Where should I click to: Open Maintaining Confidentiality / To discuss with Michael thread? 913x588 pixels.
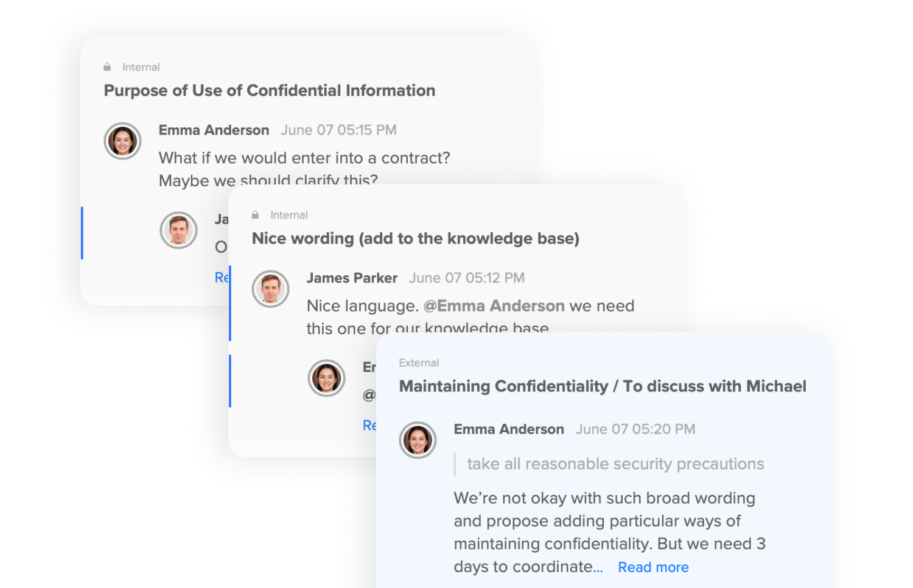click(602, 387)
